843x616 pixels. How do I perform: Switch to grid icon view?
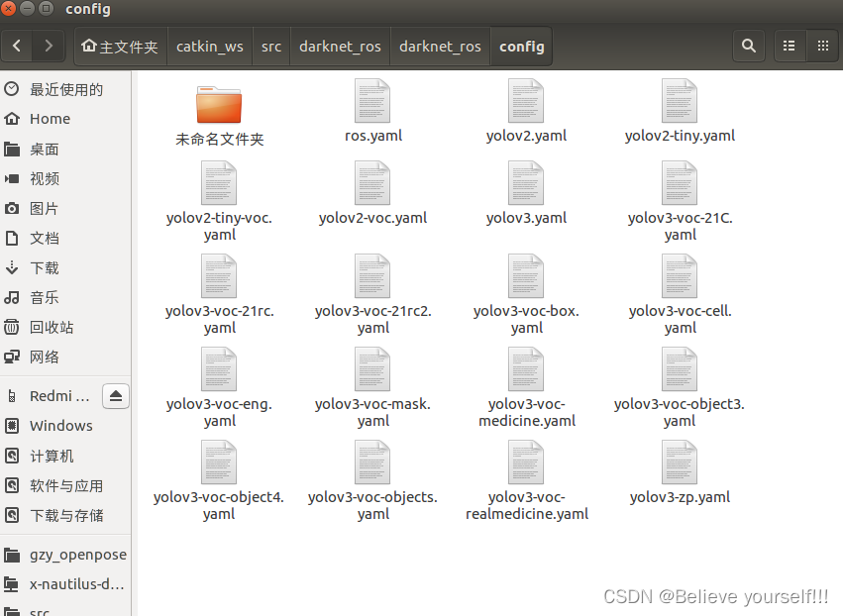click(x=822, y=47)
